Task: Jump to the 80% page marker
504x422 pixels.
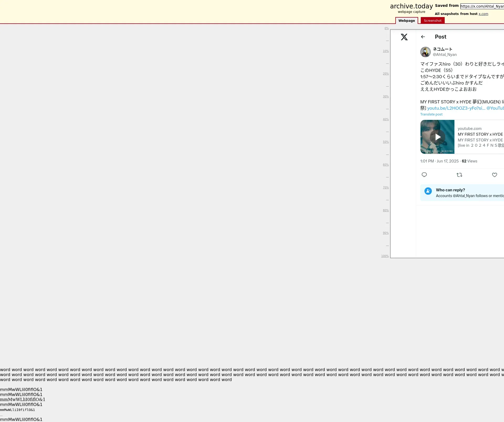Action: pyautogui.click(x=386, y=210)
